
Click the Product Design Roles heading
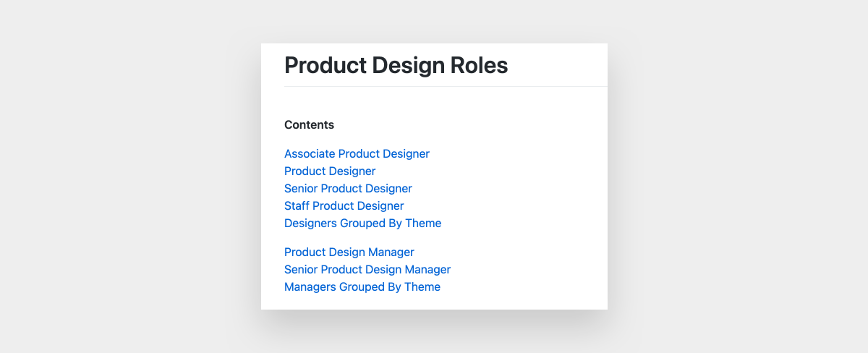pyautogui.click(x=396, y=66)
